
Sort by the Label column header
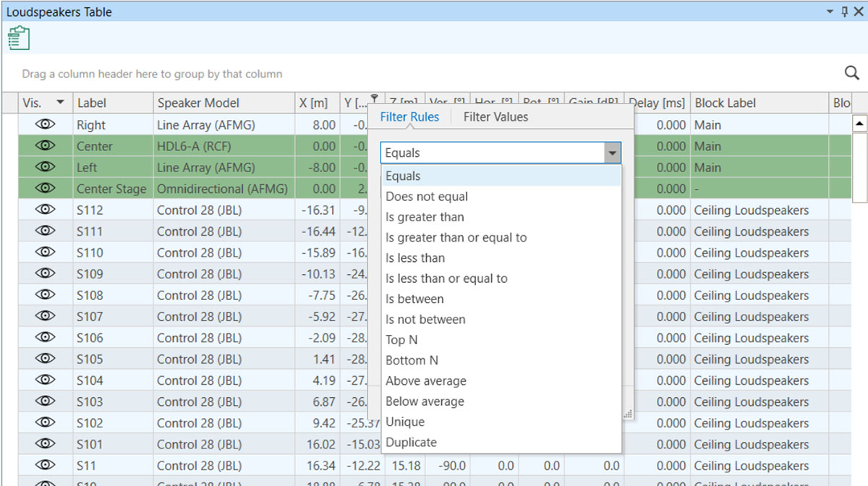[x=113, y=103]
